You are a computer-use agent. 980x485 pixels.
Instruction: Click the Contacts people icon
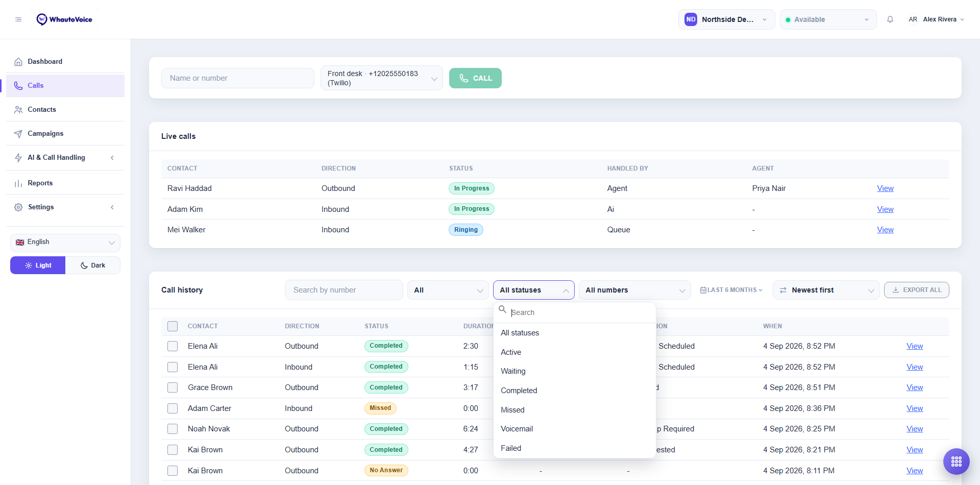18,110
